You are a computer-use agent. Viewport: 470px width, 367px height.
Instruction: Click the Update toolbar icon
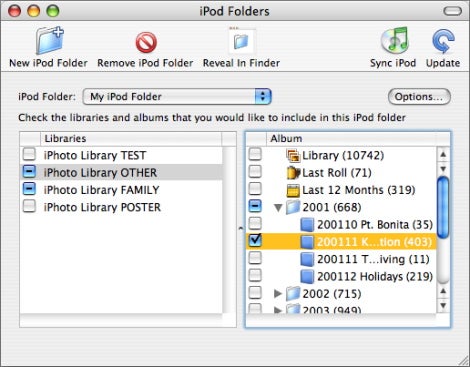pos(443,41)
